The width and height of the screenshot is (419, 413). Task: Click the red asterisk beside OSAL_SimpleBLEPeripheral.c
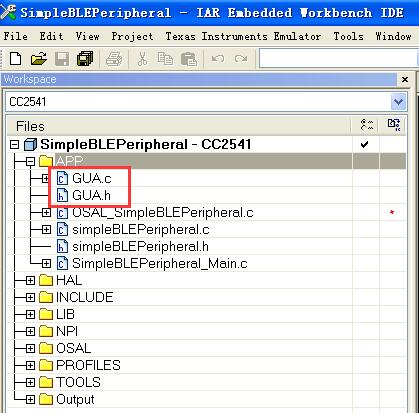[x=392, y=212]
